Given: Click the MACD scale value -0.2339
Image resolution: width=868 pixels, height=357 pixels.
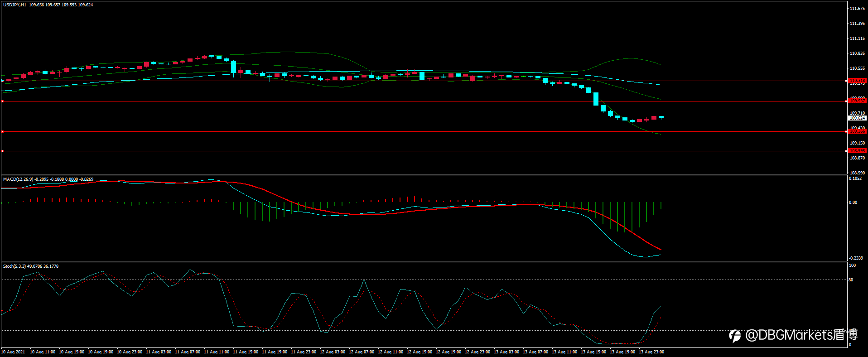Looking at the screenshot, I should pos(856,258).
